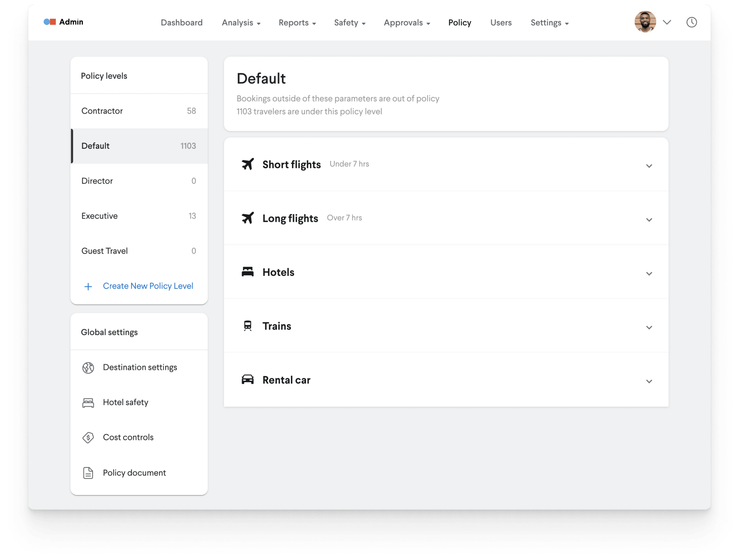Select the Policy nav item
This screenshot has height=560, width=739.
(459, 23)
